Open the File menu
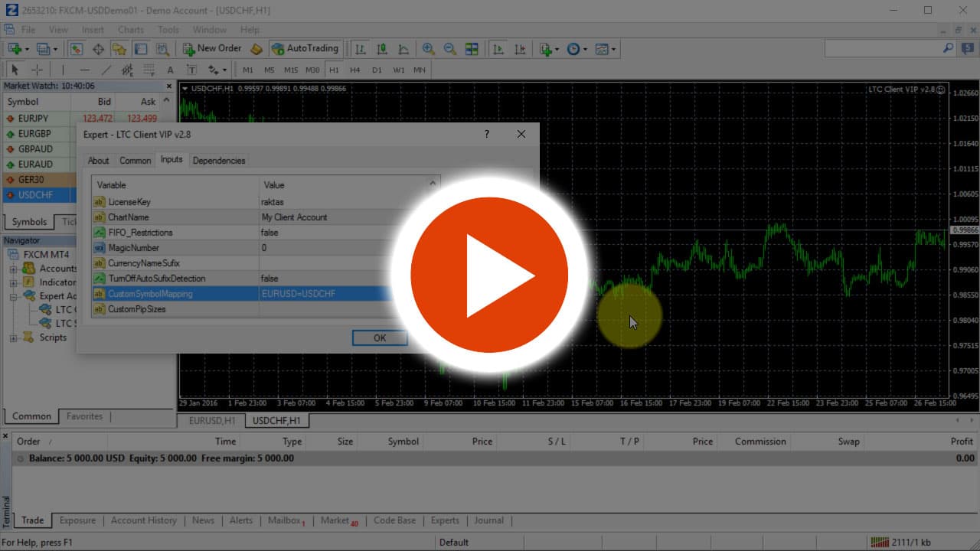 [x=28, y=30]
